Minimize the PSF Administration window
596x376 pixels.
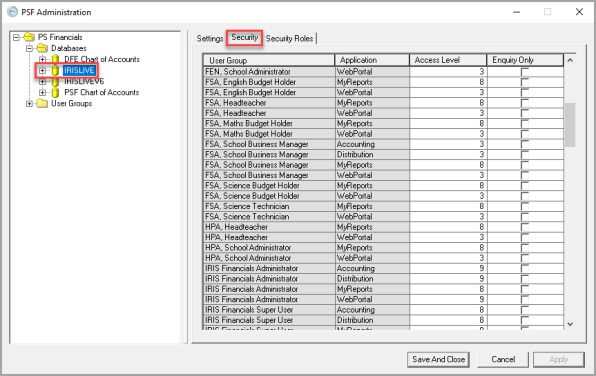click(516, 12)
